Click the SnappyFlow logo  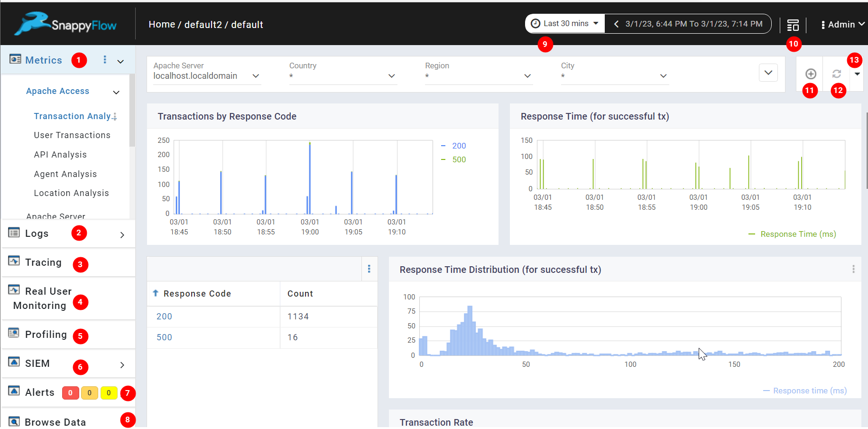pyautogui.click(x=65, y=24)
